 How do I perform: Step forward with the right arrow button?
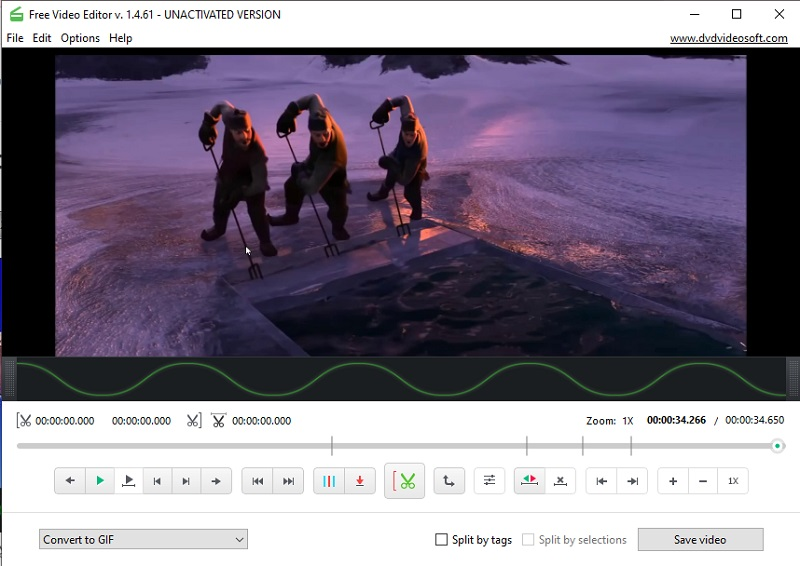[x=216, y=481]
